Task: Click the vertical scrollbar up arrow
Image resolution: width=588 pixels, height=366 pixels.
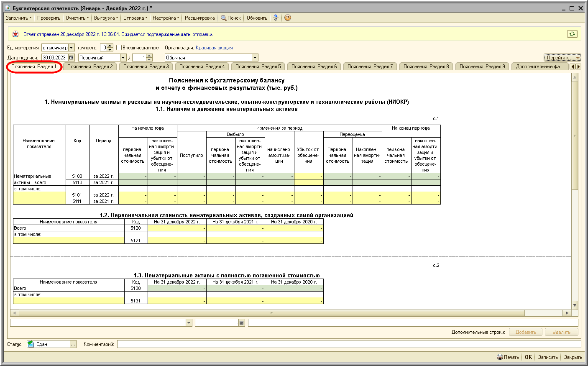Action: click(575, 77)
